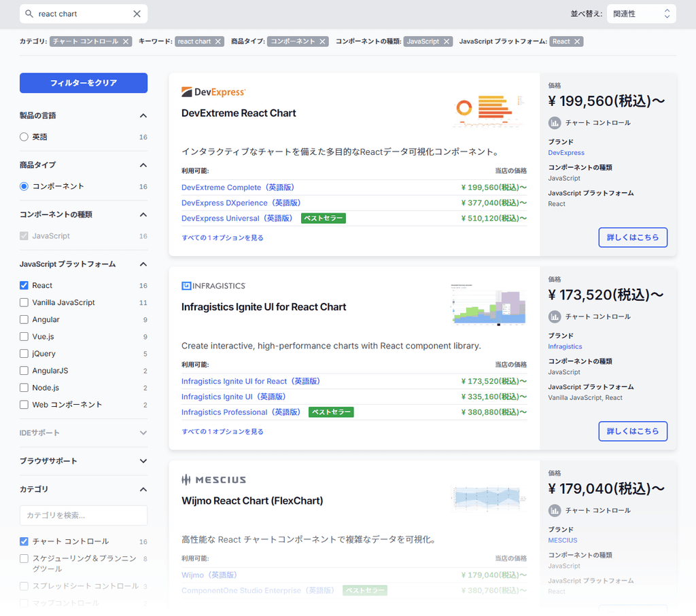Screen dimensions: 696x616
Task: Click chart category icon in DevExpress card
Action: 555,123
